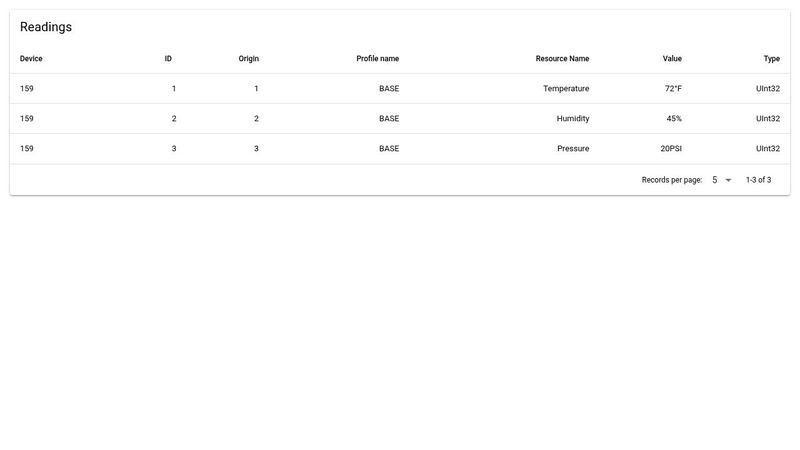
Task: Sort by the Resource Name column header
Action: [x=562, y=59]
